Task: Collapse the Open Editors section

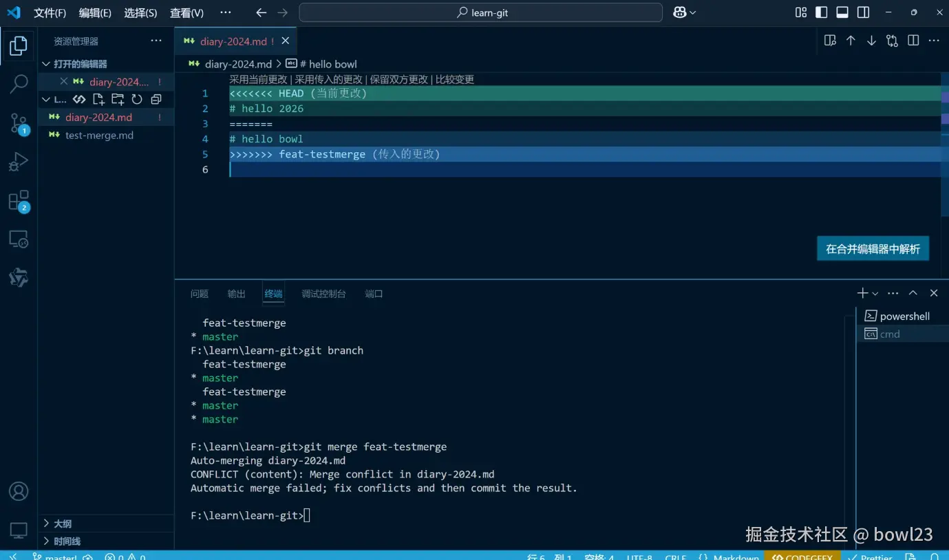Action: tap(46, 63)
